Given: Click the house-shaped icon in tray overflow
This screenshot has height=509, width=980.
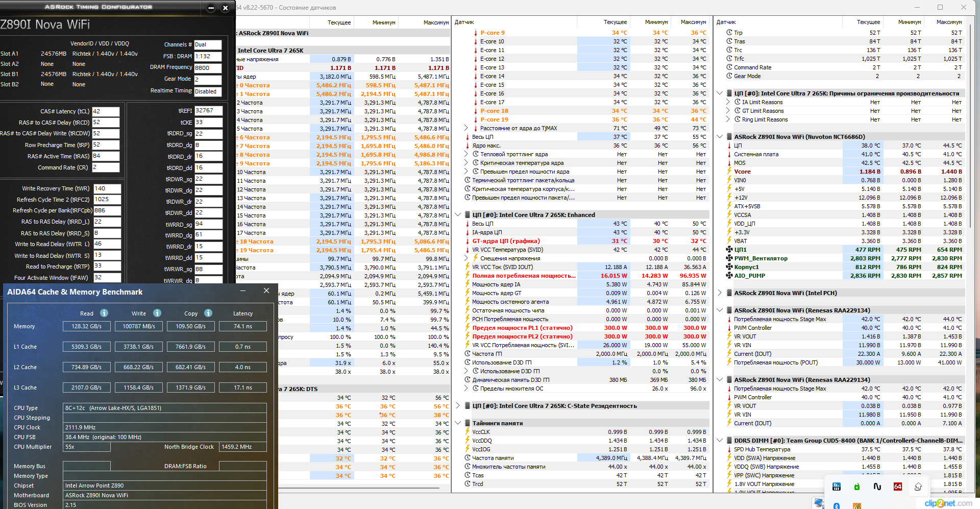Looking at the screenshot, I should 918,487.
